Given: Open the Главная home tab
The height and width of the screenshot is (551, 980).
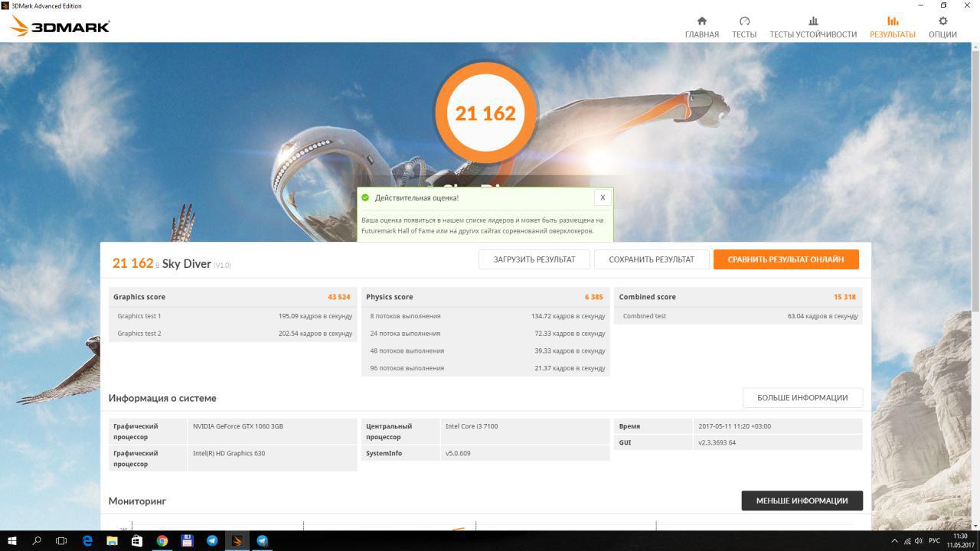Looking at the screenshot, I should [701, 27].
